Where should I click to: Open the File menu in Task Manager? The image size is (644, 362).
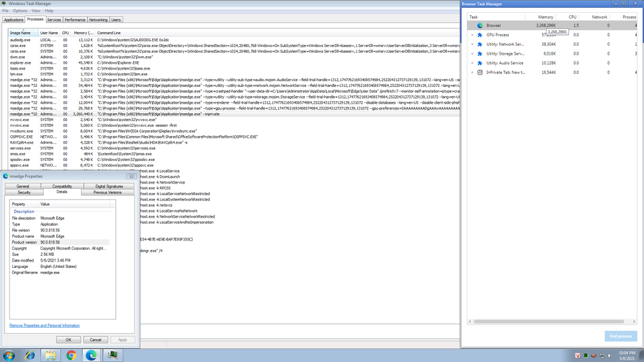[x=5, y=11]
